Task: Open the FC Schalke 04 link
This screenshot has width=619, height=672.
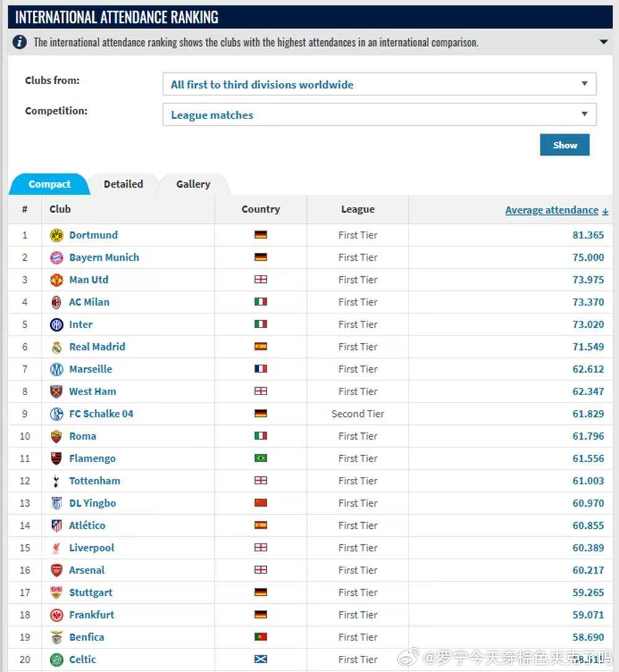Action: 101,414
